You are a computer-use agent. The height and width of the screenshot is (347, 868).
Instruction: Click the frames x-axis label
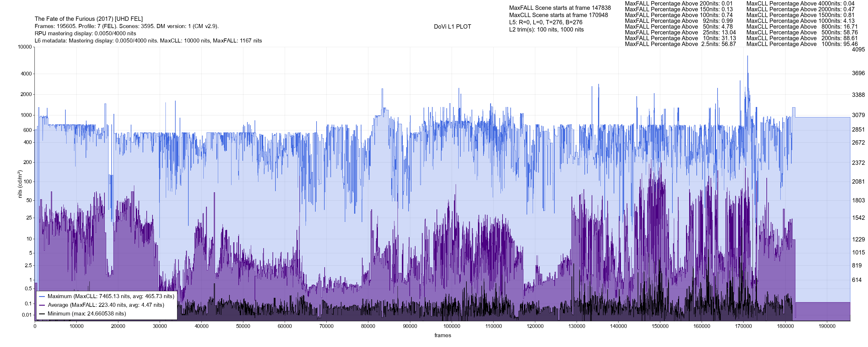[442, 335]
